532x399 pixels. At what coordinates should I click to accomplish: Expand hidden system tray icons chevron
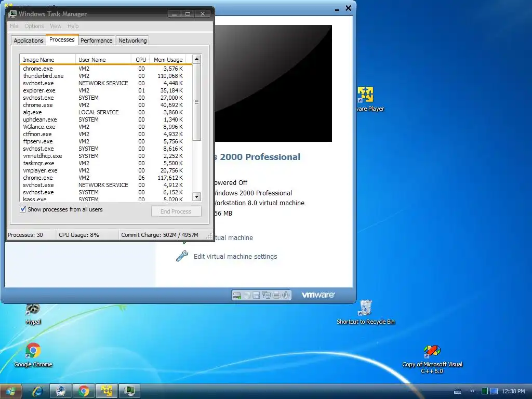click(472, 391)
